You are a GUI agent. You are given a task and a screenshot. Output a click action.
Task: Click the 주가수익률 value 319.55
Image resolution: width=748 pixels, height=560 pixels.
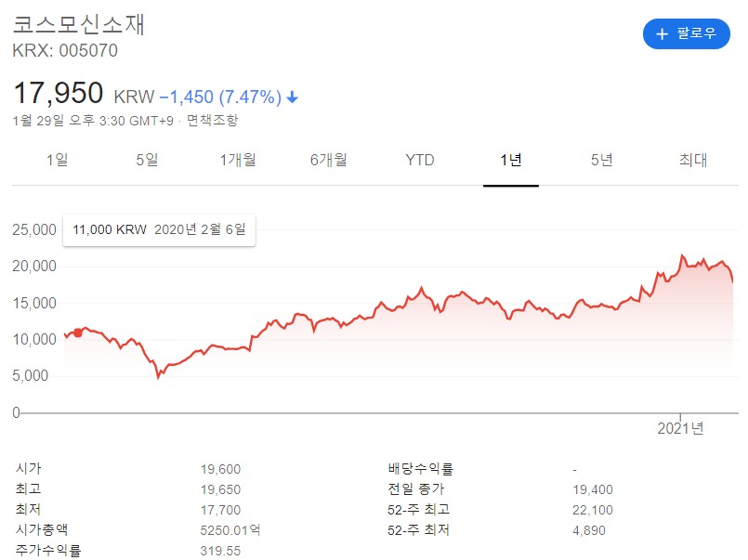[220, 551]
